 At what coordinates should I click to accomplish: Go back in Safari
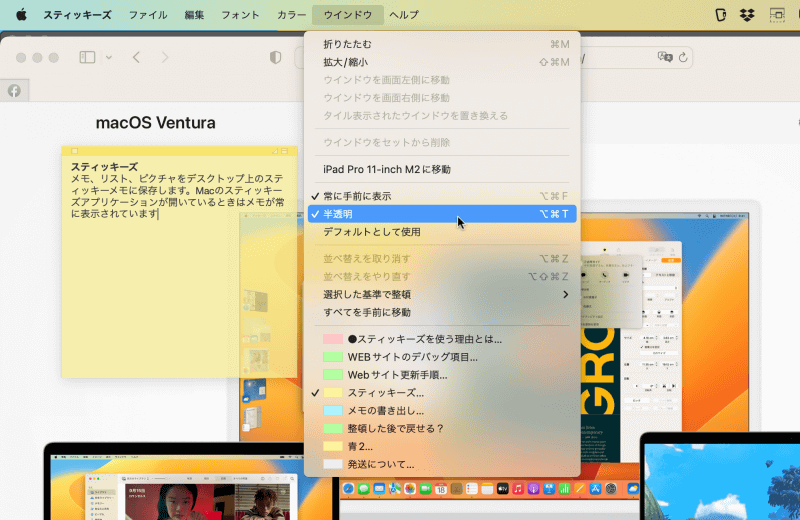click(136, 57)
